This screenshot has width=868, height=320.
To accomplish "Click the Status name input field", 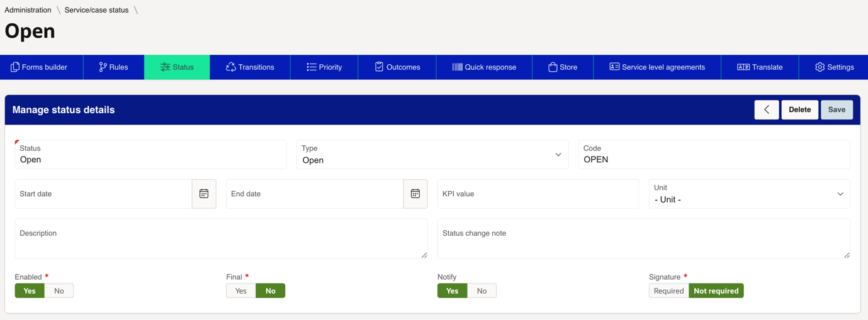I will click(150, 155).
